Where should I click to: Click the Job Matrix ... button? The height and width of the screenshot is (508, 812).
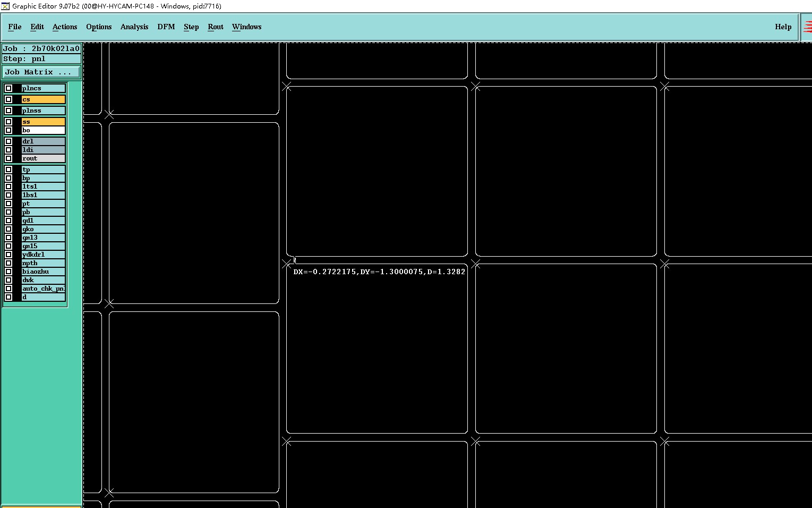tap(41, 72)
